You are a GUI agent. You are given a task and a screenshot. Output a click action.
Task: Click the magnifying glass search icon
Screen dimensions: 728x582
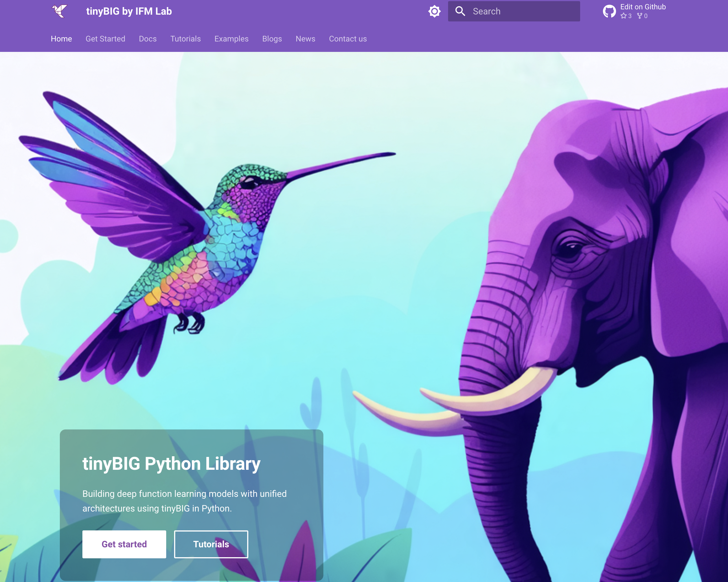point(460,11)
